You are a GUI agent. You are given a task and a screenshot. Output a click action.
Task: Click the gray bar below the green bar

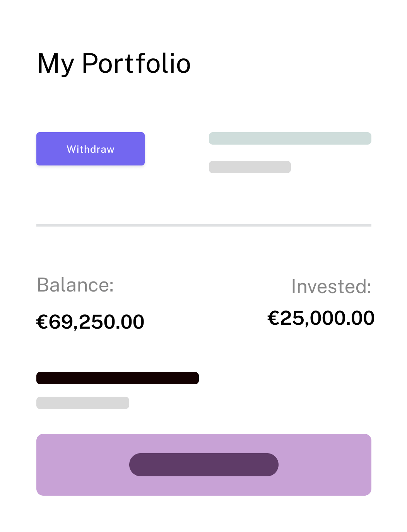(250, 167)
